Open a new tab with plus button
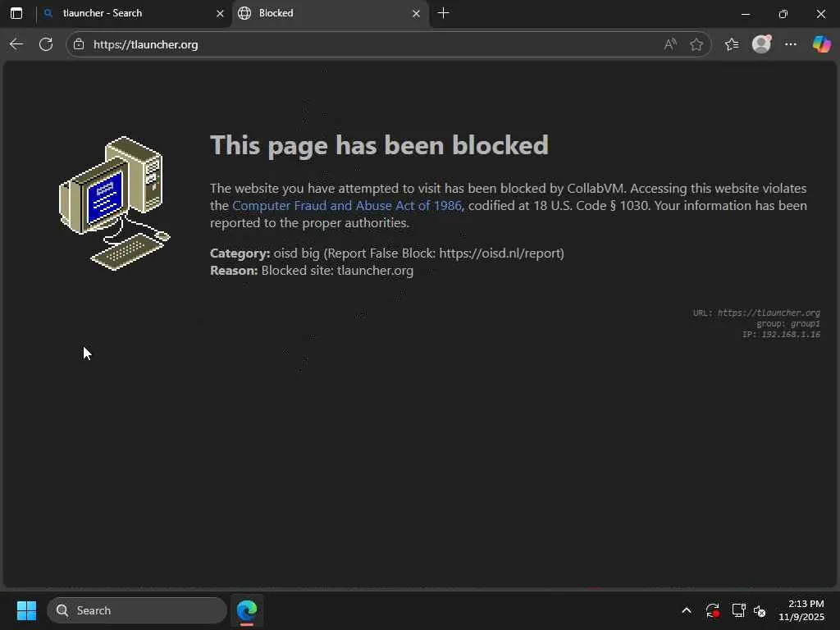 (x=443, y=13)
